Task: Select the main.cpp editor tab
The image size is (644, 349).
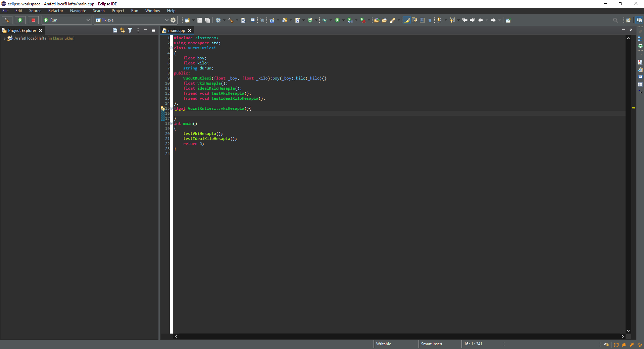Action: (x=176, y=31)
